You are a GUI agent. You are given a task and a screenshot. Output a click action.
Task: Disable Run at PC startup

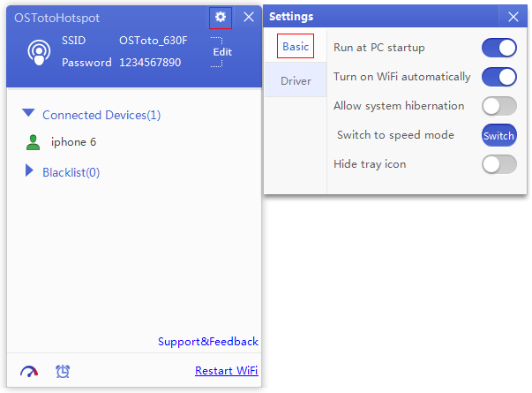[499, 48]
